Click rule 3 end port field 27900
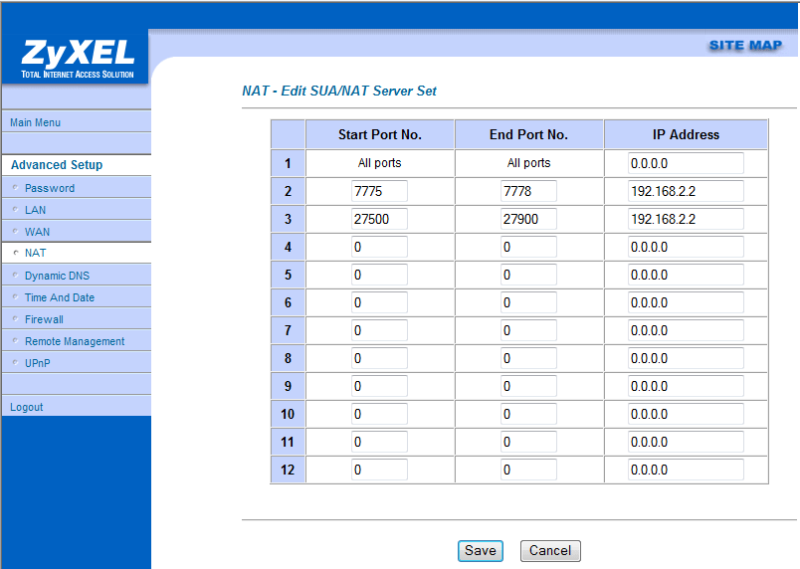 [x=528, y=219]
